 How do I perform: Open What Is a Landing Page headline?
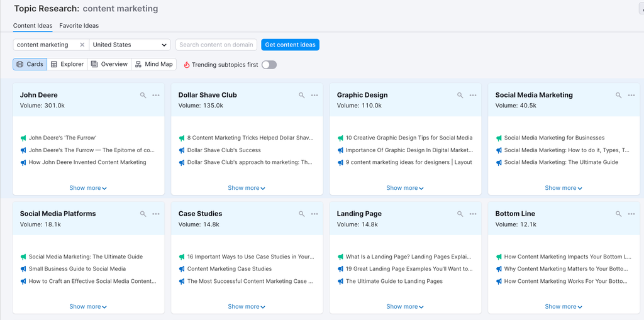(x=409, y=257)
